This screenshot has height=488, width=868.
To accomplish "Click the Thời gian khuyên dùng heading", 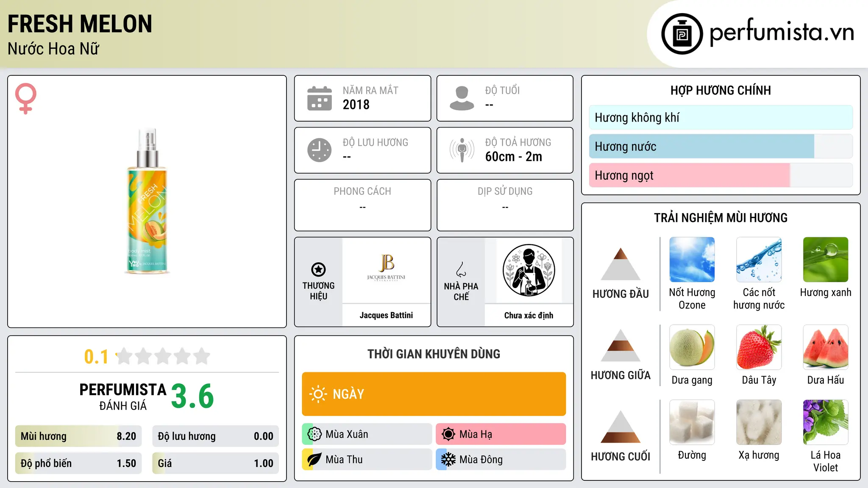I will [x=434, y=354].
